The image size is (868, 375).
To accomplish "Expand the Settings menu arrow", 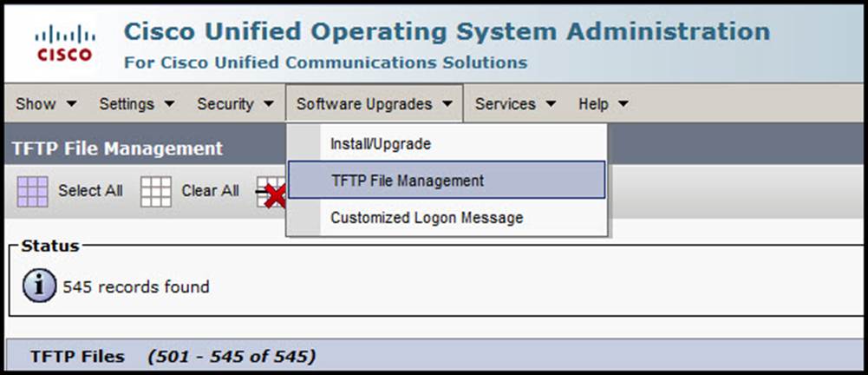I will coord(169,104).
